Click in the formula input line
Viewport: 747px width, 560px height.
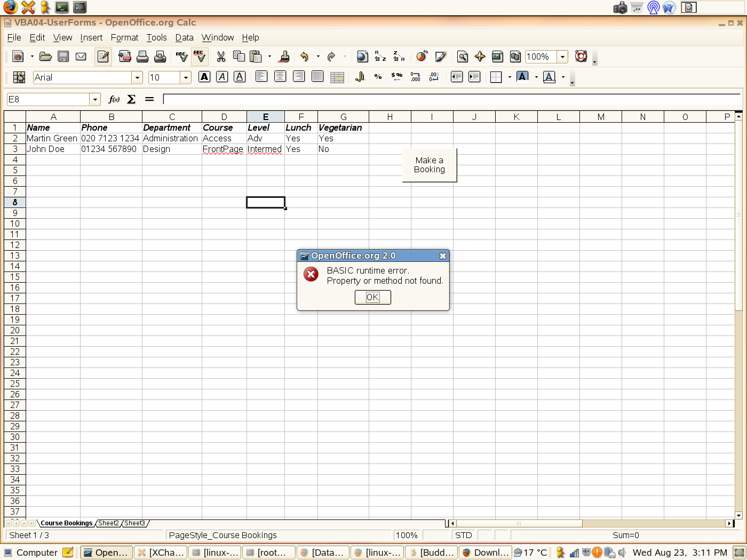(x=451, y=99)
